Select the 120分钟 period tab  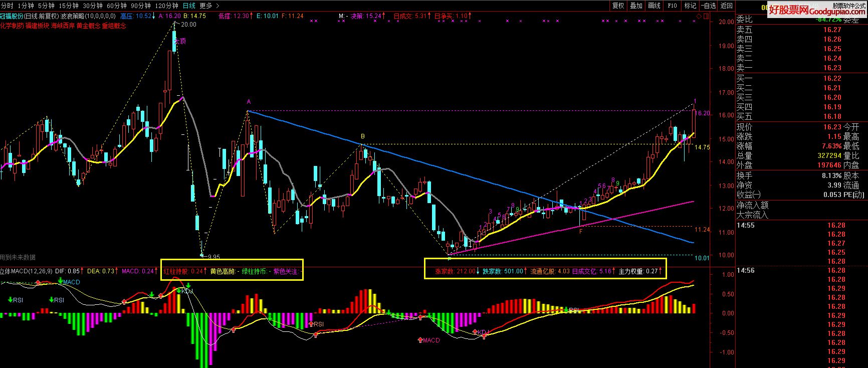(166, 6)
